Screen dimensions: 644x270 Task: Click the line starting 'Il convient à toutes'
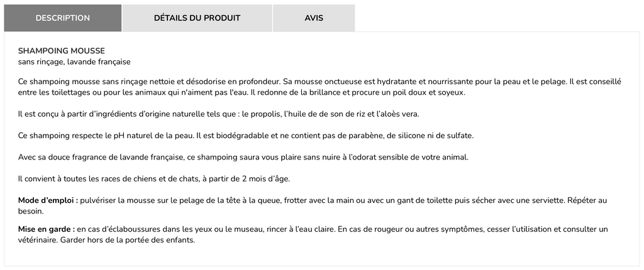154,178
